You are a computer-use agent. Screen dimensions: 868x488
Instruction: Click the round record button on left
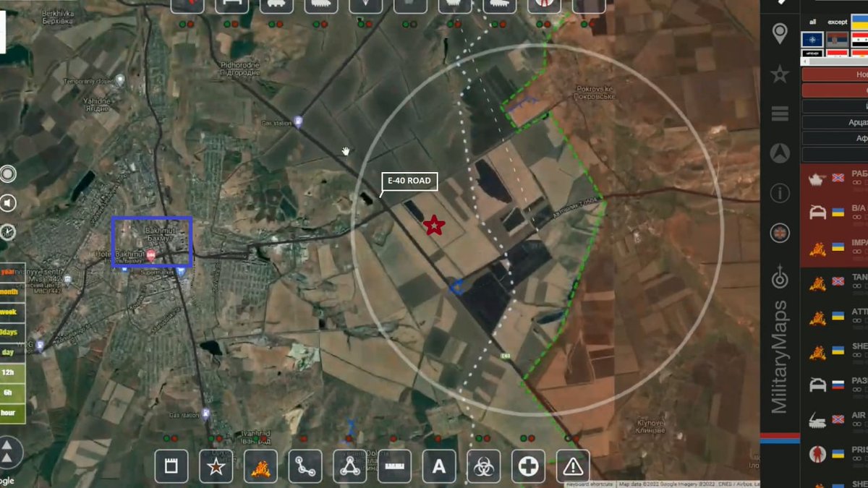[x=8, y=174]
